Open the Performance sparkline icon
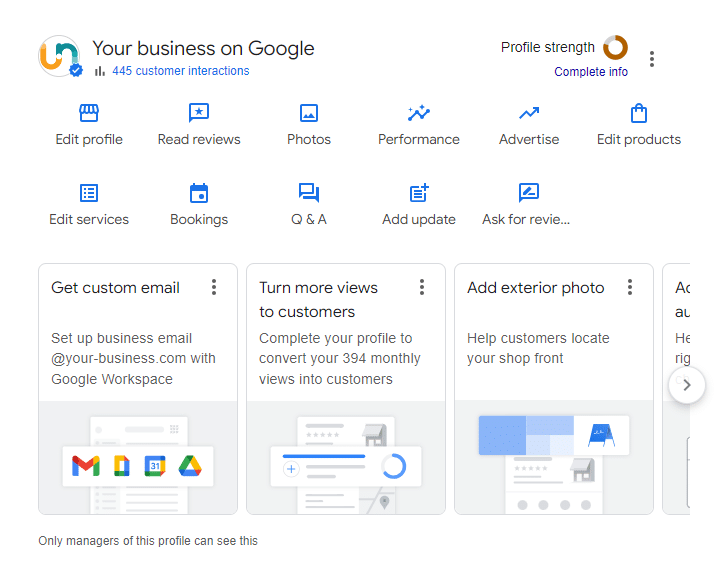This screenshot has width=726, height=563. click(419, 113)
